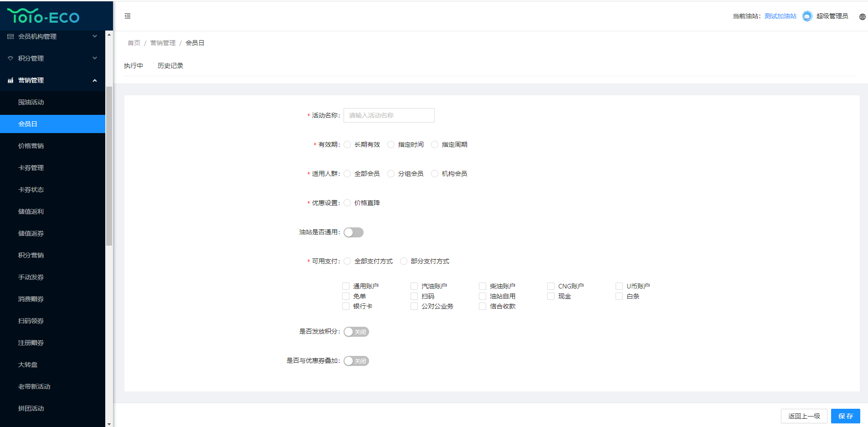868x427 pixels.
Task: Focus the 活动名称 input field
Action: [x=389, y=115]
